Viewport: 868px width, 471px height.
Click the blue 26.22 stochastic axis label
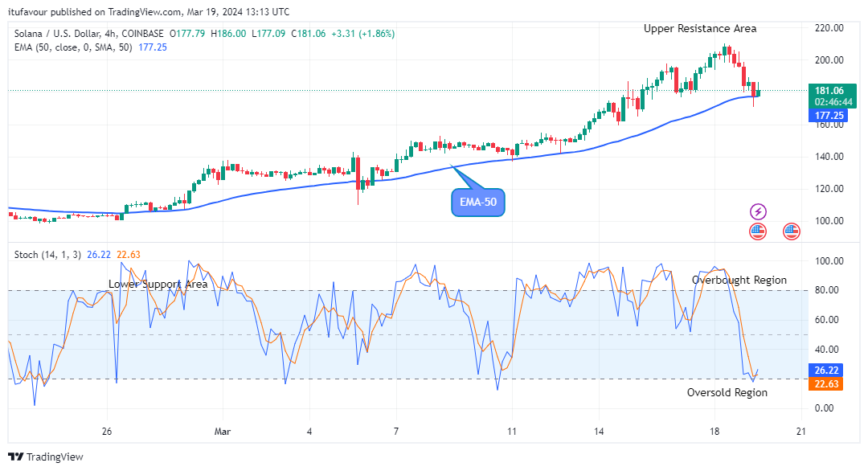click(826, 371)
